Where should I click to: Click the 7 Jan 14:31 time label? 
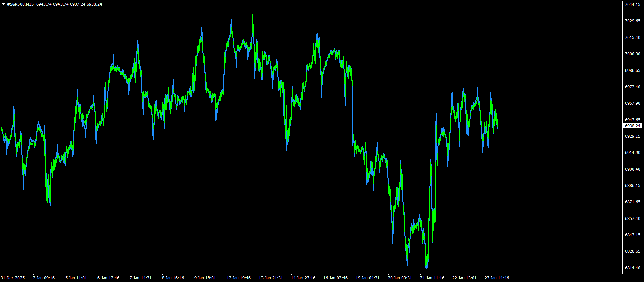point(141,278)
